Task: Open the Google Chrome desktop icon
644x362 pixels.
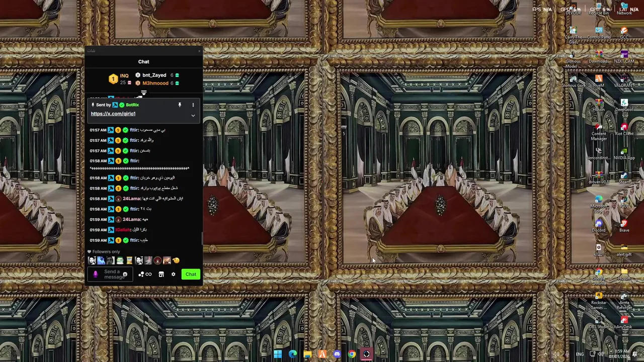Action: click(x=599, y=277)
